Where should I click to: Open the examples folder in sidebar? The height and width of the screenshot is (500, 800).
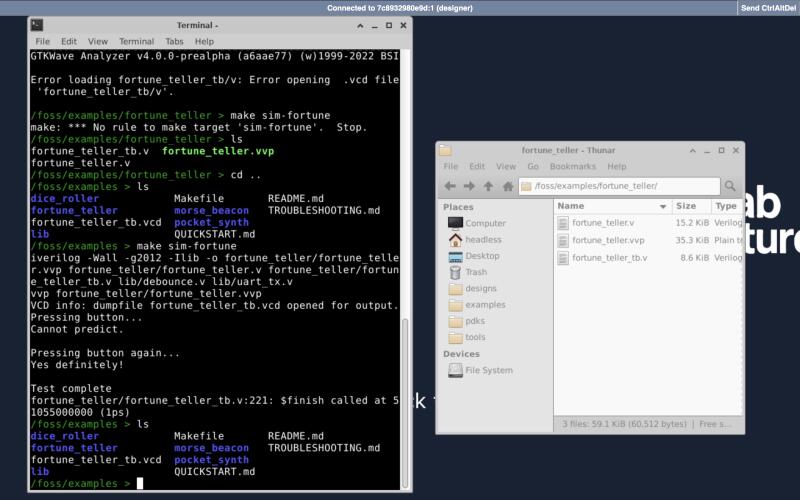pos(484,305)
